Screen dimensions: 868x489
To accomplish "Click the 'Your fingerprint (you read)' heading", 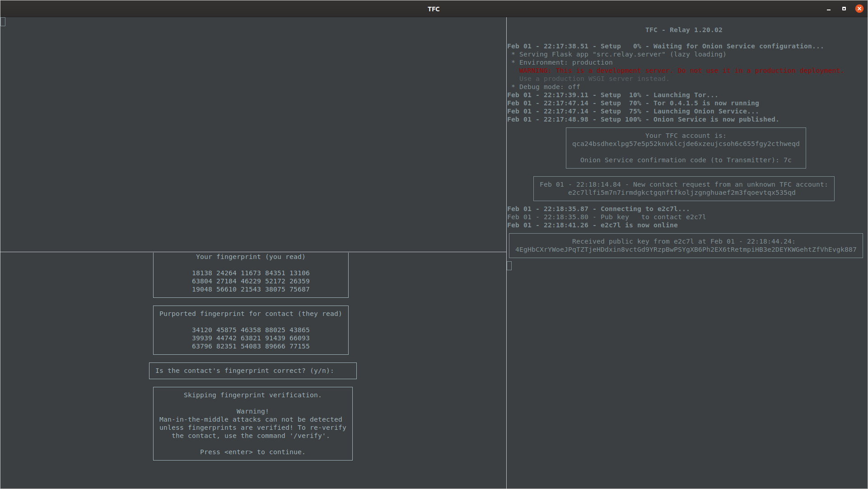I will tap(250, 257).
